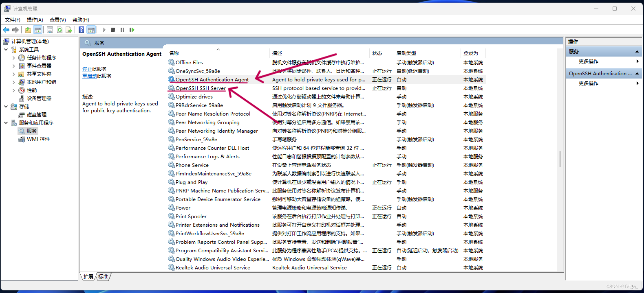Screen dimensions: 644x293
Task: Select the Plug and Play service
Action: click(192, 182)
